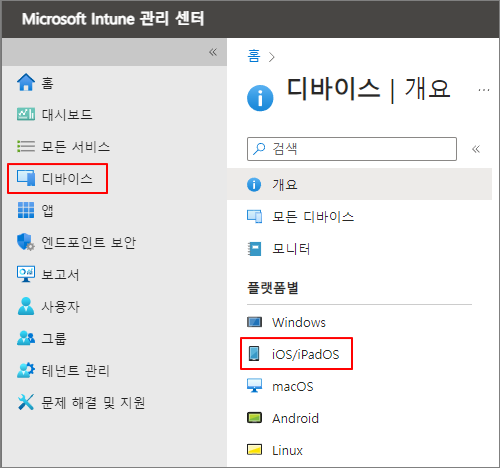The image size is (500, 468).
Task: Click the Users person icon
Action: pos(26,306)
